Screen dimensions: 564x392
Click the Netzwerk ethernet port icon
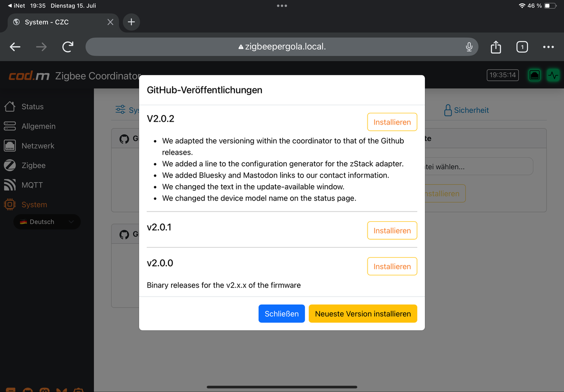pos(10,146)
